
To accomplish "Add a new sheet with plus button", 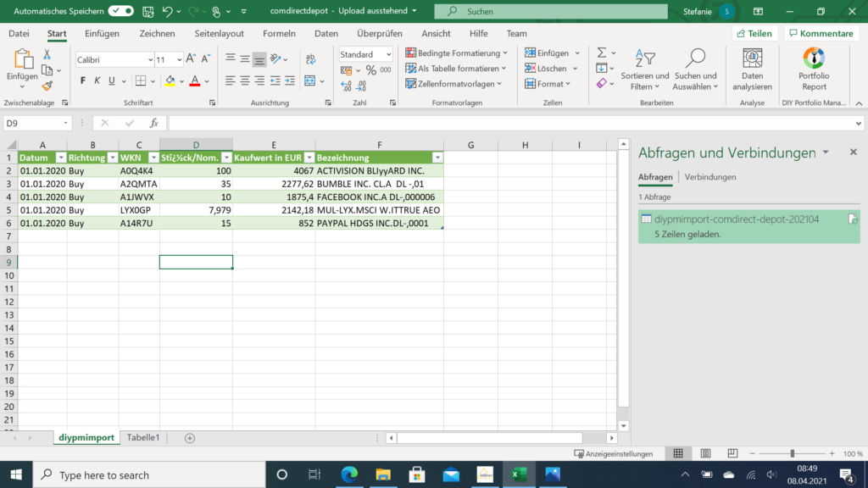I will coord(190,438).
